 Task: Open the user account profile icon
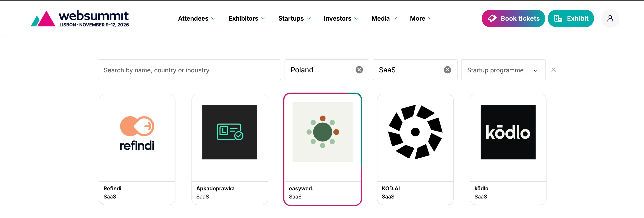(610, 18)
